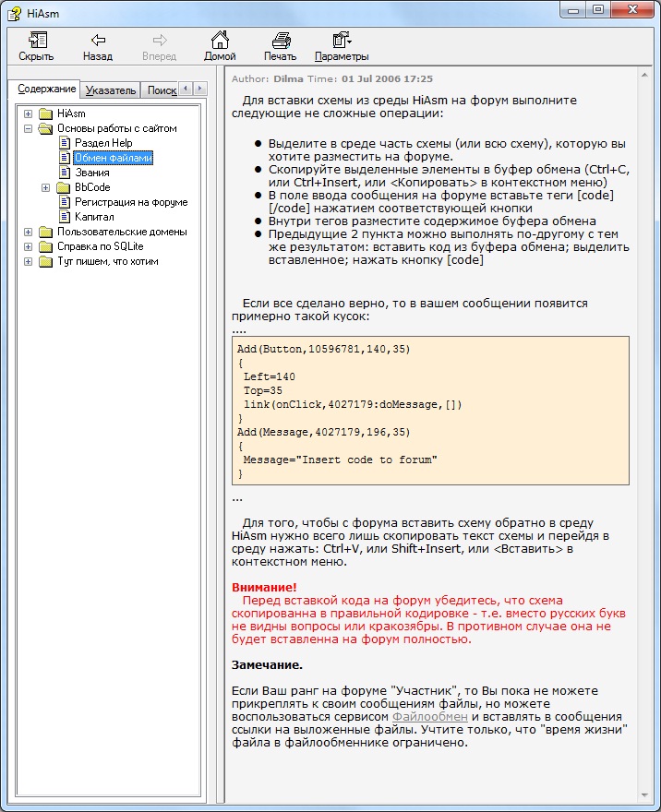Screen dimensions: 661x812
Task: Click the code line Add(Button,10596781,140,35)
Action: (323, 349)
